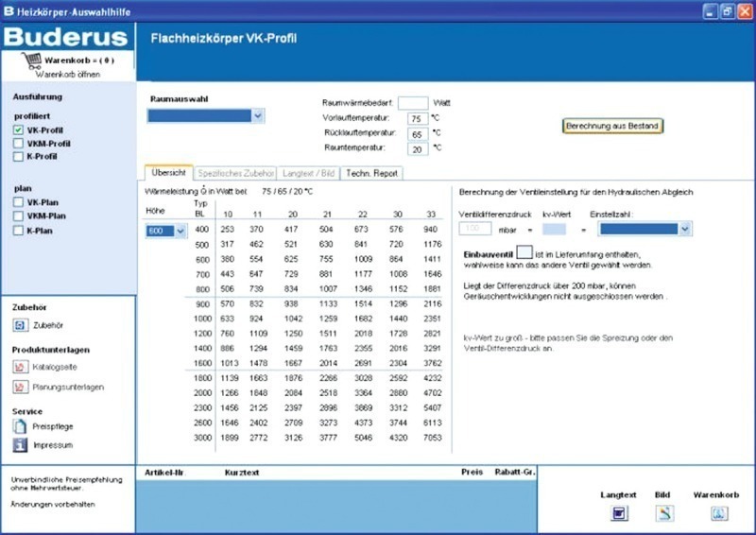Open Preispflege link text
This screenshot has height=535, width=756.
click(x=53, y=426)
